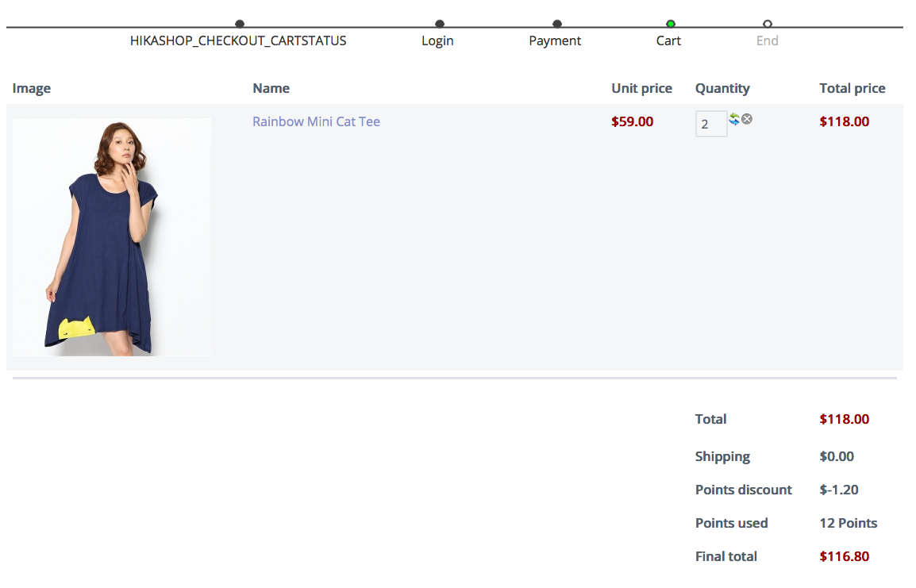Click the Final total amount $116.80
Image resolution: width=916 pixels, height=588 pixels.
pyautogui.click(x=845, y=556)
